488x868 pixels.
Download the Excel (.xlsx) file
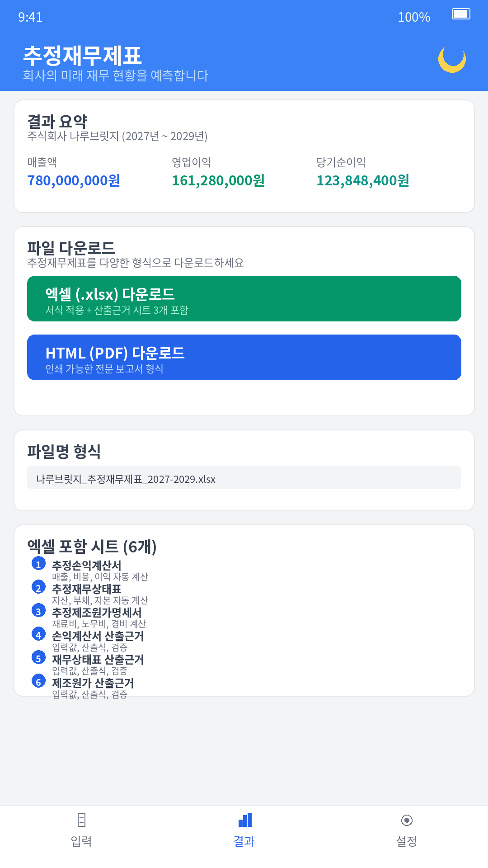(244, 298)
